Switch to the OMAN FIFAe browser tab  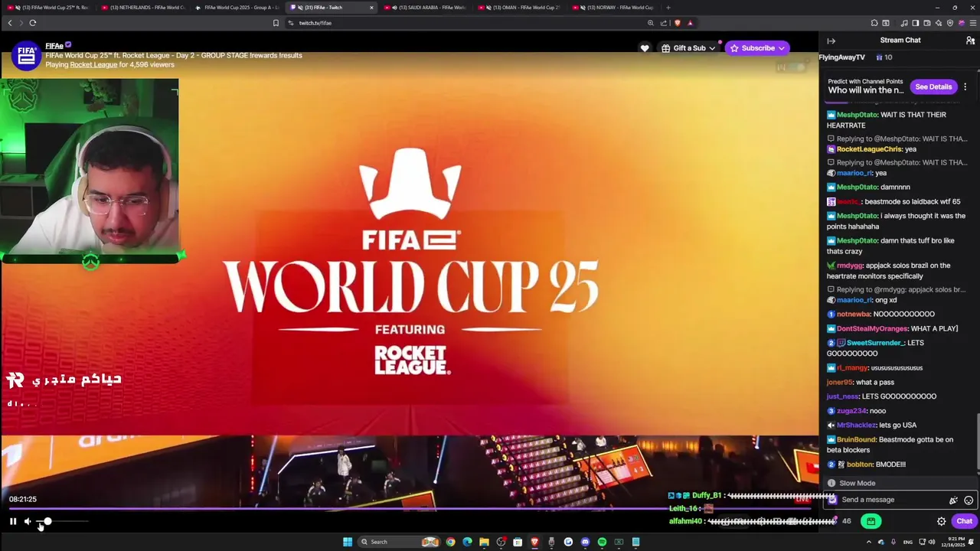coord(520,8)
